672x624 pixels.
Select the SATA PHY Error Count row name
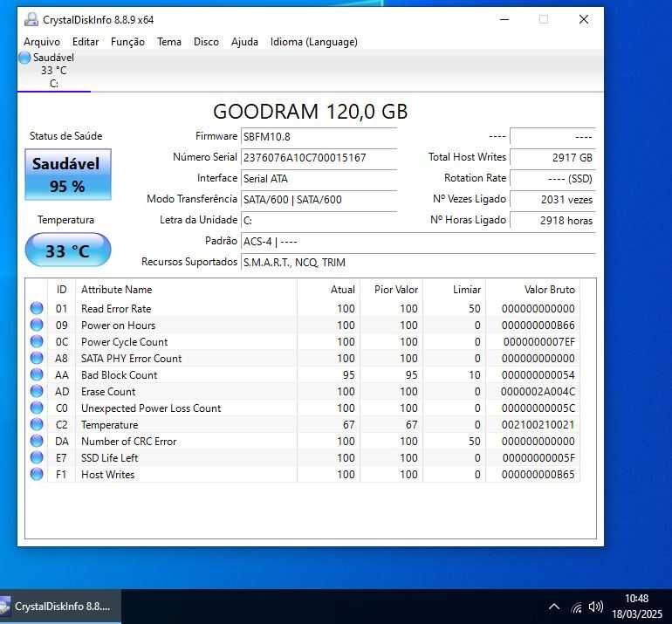coord(131,359)
